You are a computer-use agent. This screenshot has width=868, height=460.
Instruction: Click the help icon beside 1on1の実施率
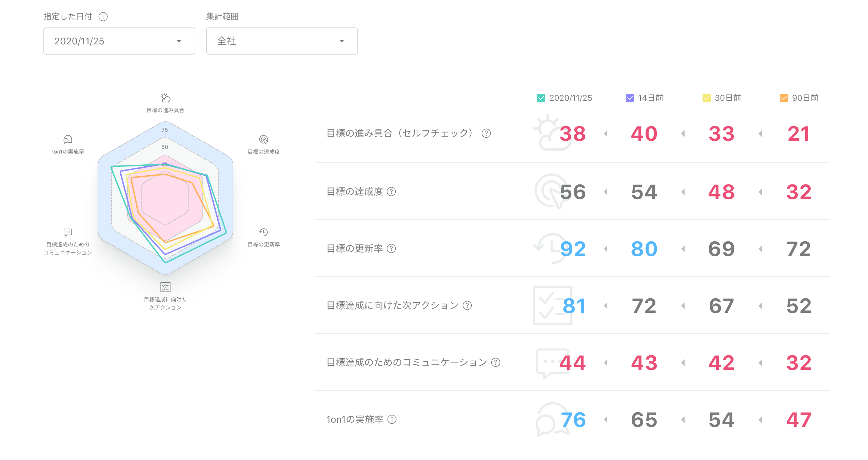click(392, 419)
